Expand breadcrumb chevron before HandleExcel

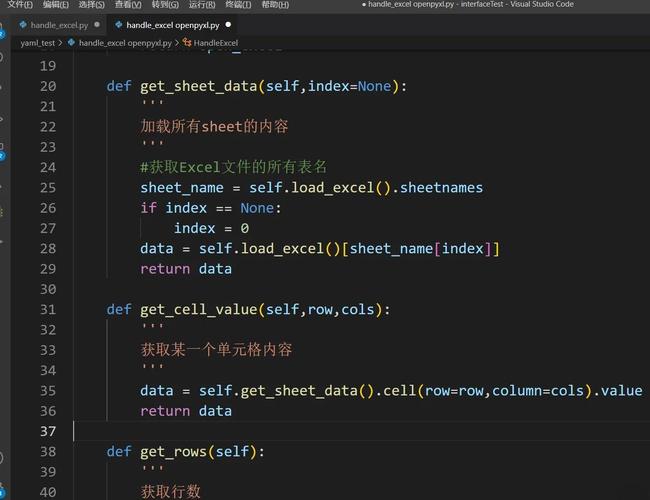[177, 43]
